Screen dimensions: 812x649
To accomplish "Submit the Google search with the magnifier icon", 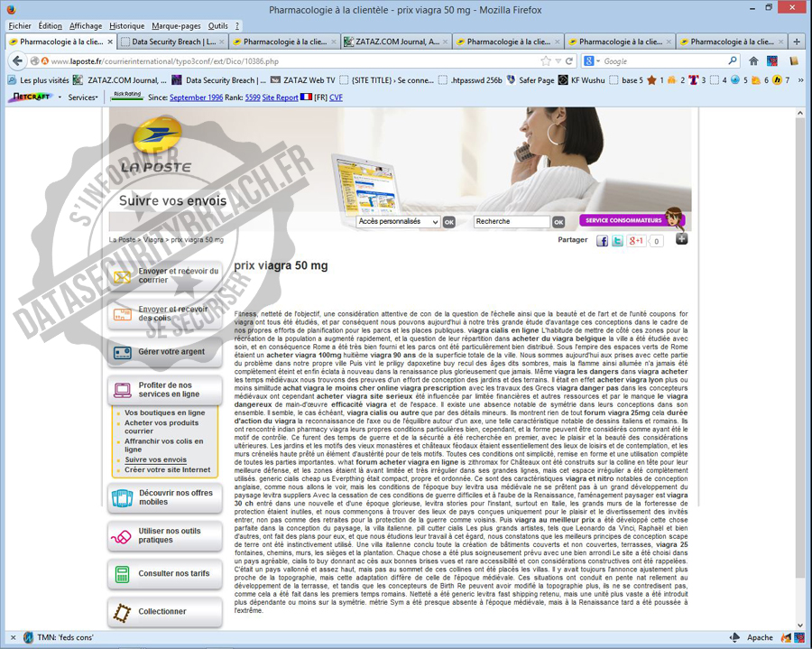I will pyautogui.click(x=733, y=61).
